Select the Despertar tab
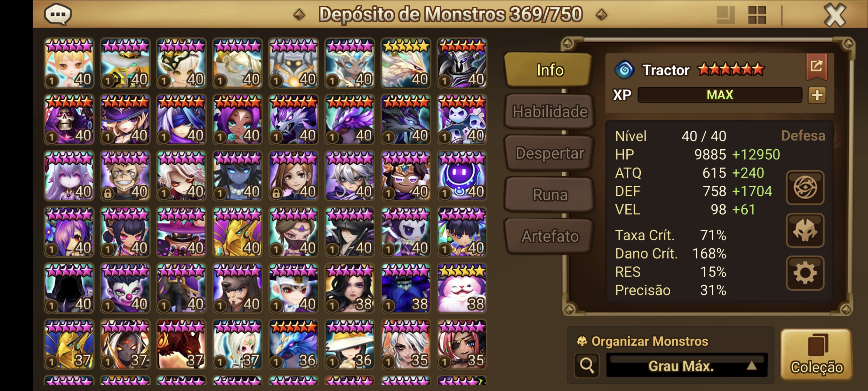The image size is (868, 391). (x=550, y=153)
